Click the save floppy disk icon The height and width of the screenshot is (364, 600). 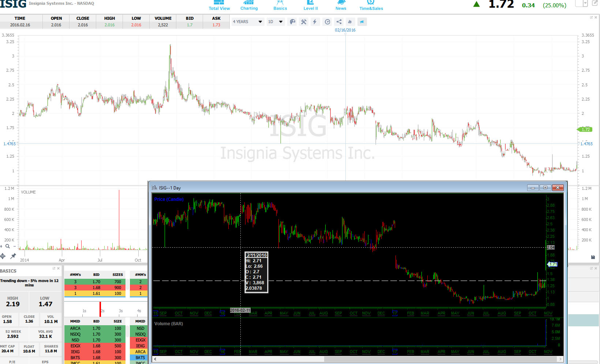pos(593,257)
